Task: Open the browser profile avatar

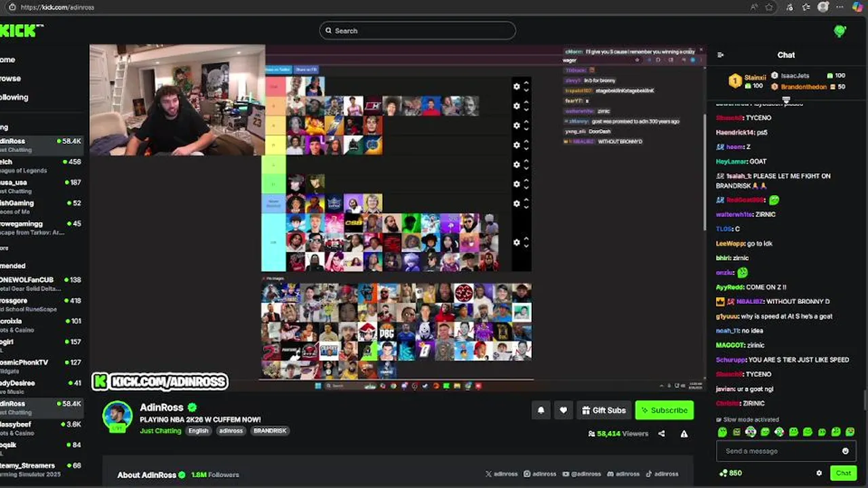Action: click(823, 7)
